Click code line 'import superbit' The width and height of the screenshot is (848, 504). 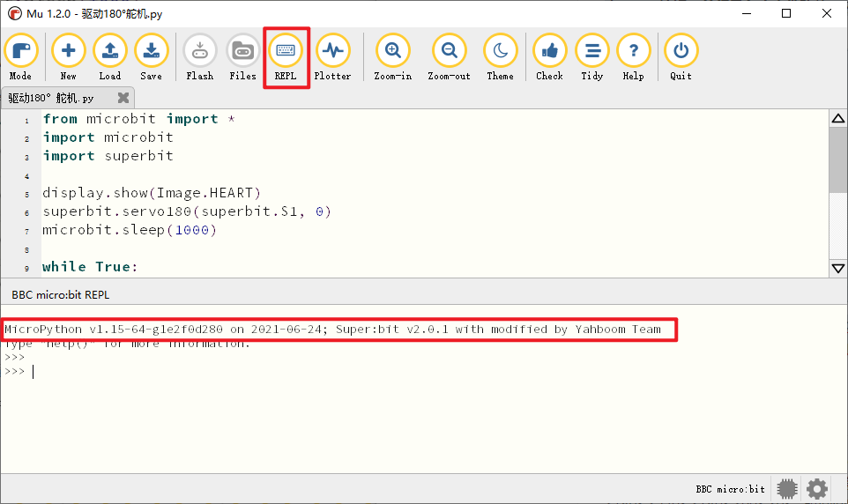coord(108,156)
